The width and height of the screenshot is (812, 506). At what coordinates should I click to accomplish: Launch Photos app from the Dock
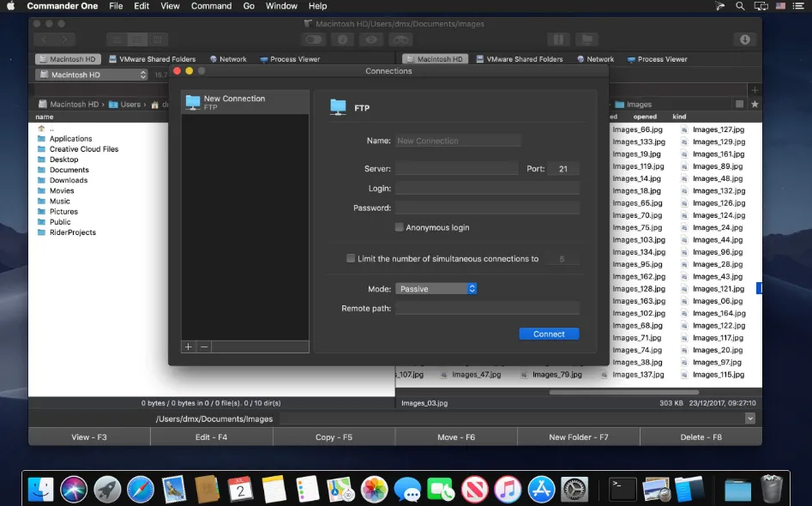pos(374,489)
